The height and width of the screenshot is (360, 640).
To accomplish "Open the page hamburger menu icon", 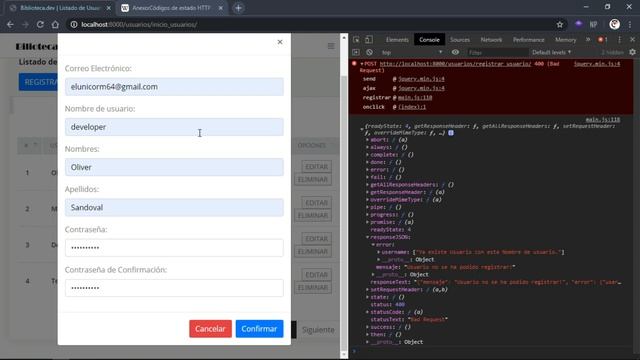I will point(331,46).
